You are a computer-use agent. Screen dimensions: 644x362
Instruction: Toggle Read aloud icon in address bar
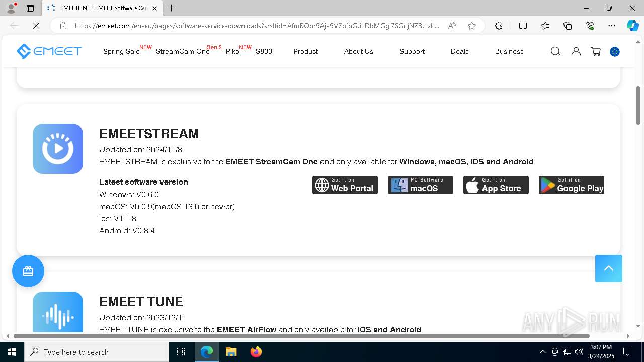pos(452,26)
